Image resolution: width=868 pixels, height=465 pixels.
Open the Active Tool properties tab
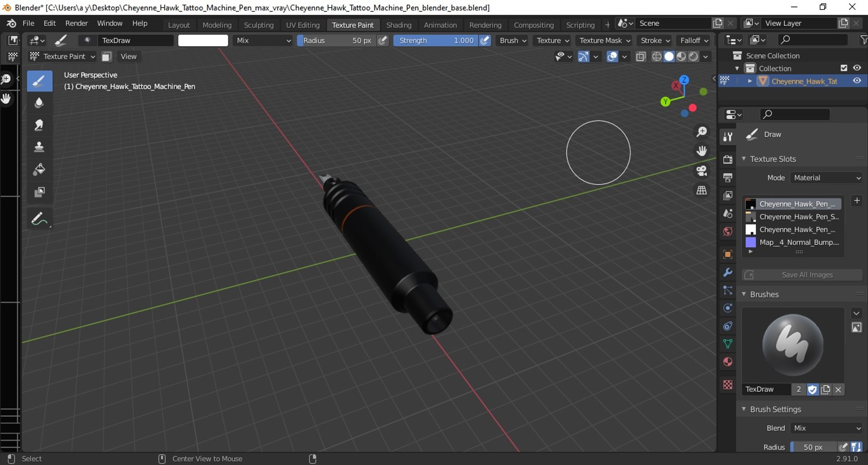(x=727, y=137)
